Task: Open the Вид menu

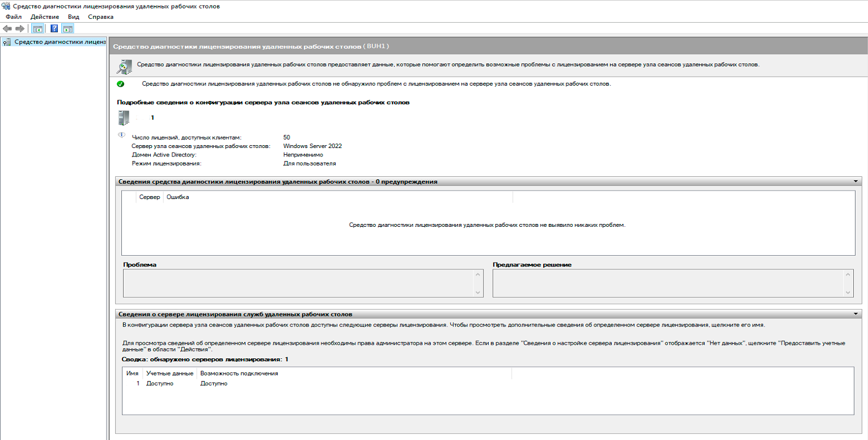Action: [x=74, y=17]
